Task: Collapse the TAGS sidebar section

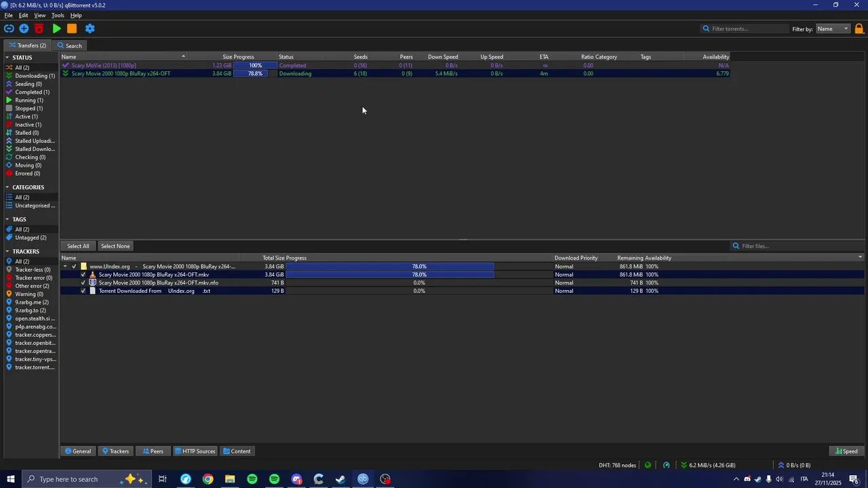Action: (7, 220)
